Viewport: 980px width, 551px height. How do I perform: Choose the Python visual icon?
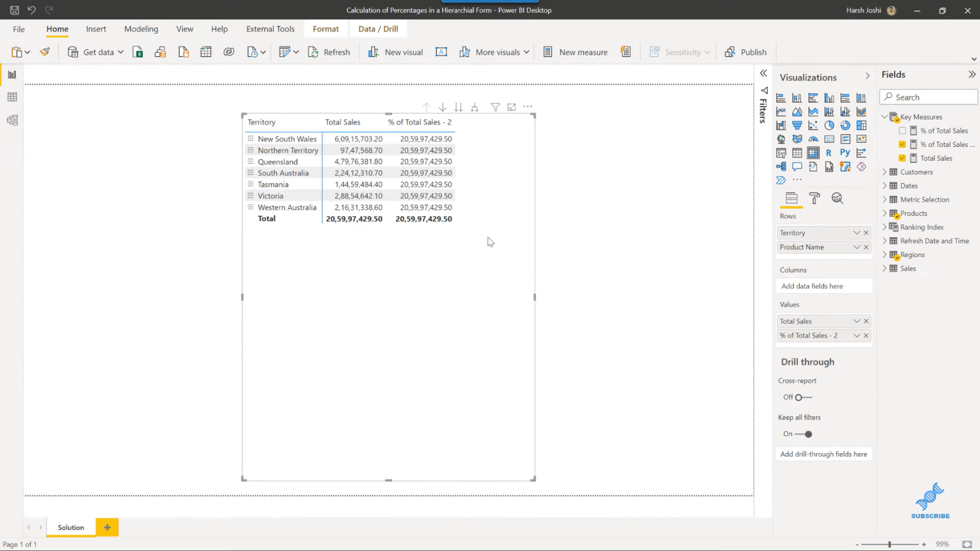(x=845, y=153)
